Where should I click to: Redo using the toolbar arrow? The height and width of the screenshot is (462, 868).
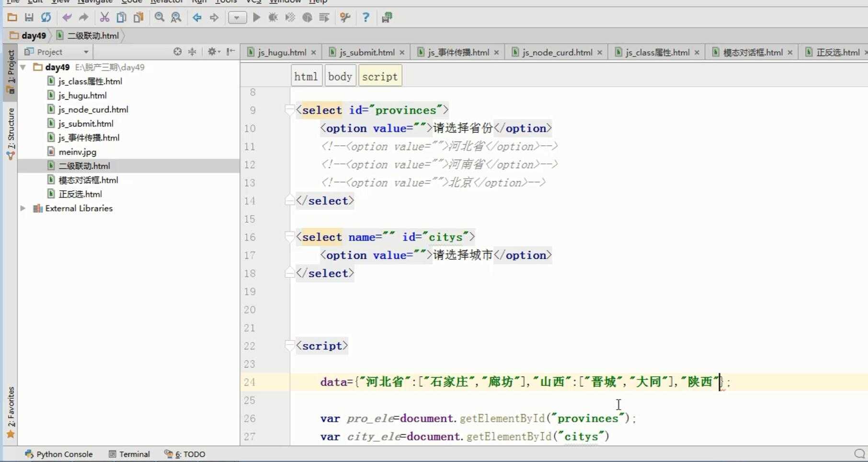(83, 18)
